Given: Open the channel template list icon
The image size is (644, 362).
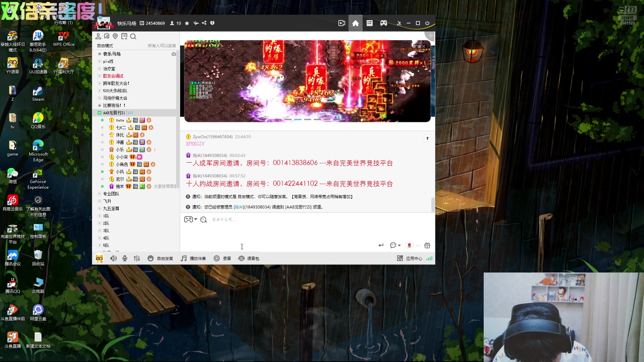Looking at the screenshot, I should coord(370,23).
